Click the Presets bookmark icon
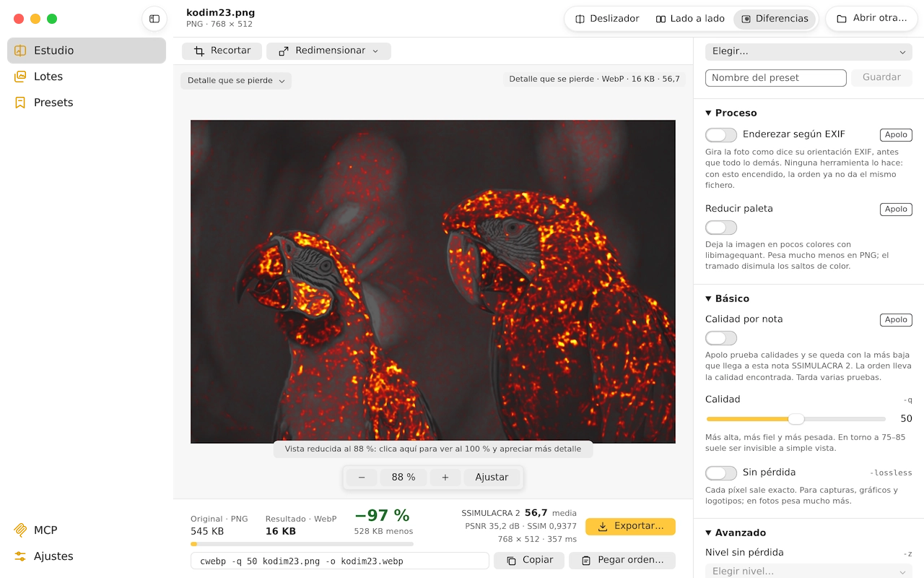 pos(20,103)
